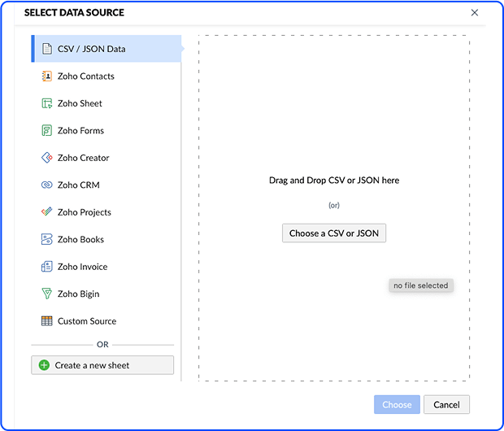Click the 'no file selected' tooltip
The width and height of the screenshot is (504, 431).
(421, 285)
